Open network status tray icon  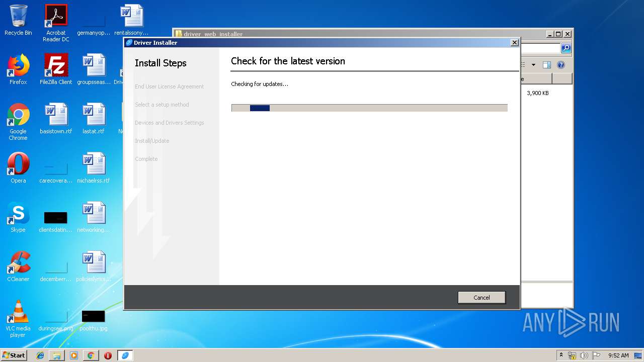[x=572, y=355]
